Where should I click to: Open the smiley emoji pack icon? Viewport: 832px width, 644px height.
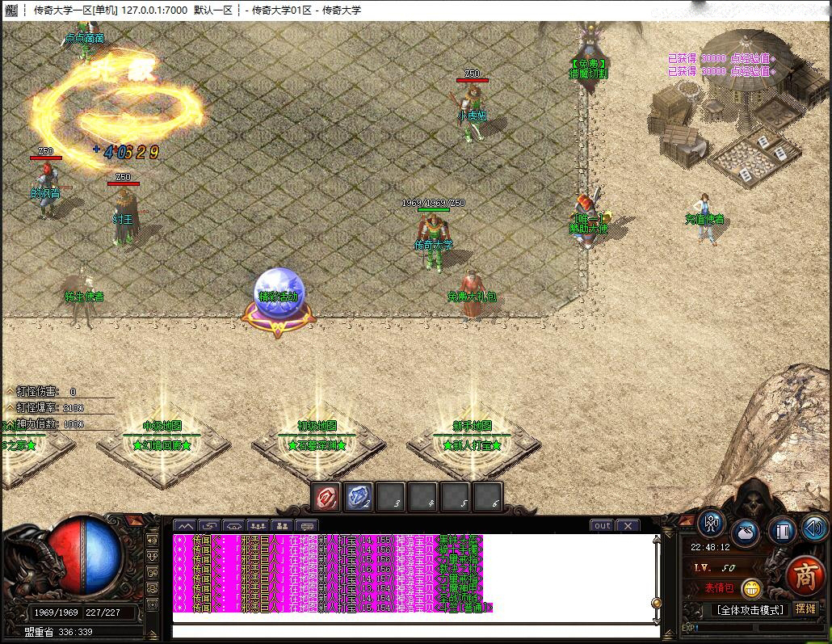pos(751,588)
